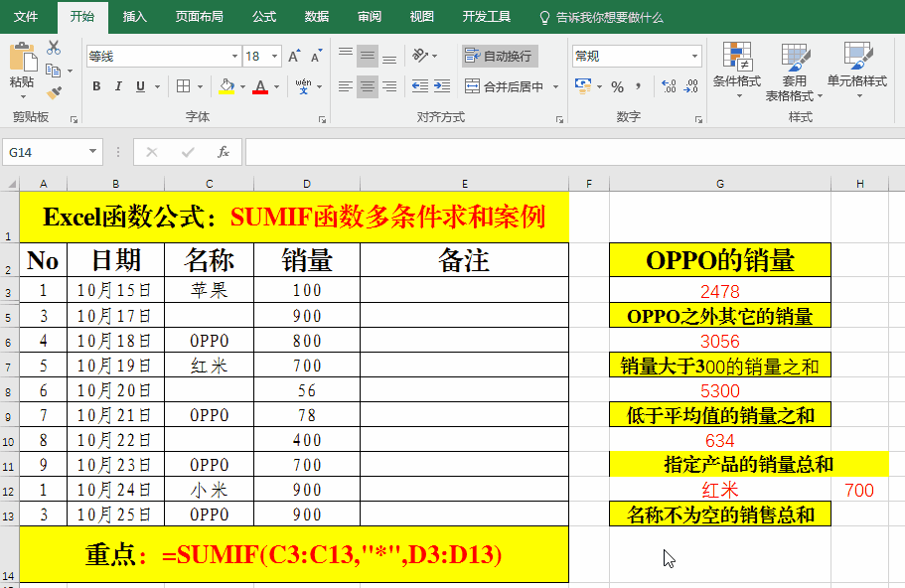Click the Percent Style icon
905x588 pixels.
[x=617, y=86]
